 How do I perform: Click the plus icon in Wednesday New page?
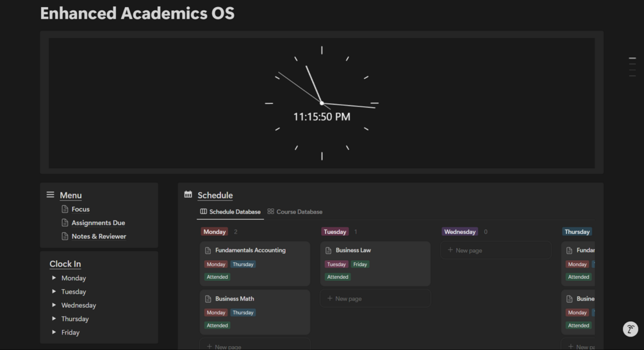pyautogui.click(x=450, y=250)
